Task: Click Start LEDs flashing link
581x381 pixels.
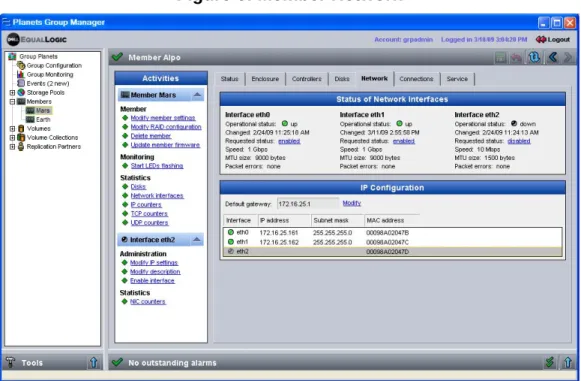Action: pyautogui.click(x=157, y=166)
